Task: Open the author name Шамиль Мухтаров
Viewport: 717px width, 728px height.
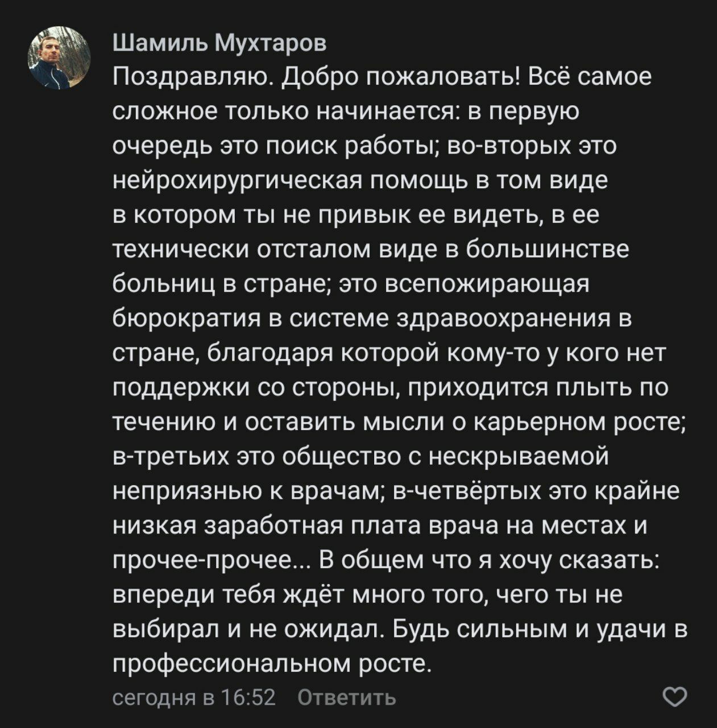Action: [x=219, y=42]
